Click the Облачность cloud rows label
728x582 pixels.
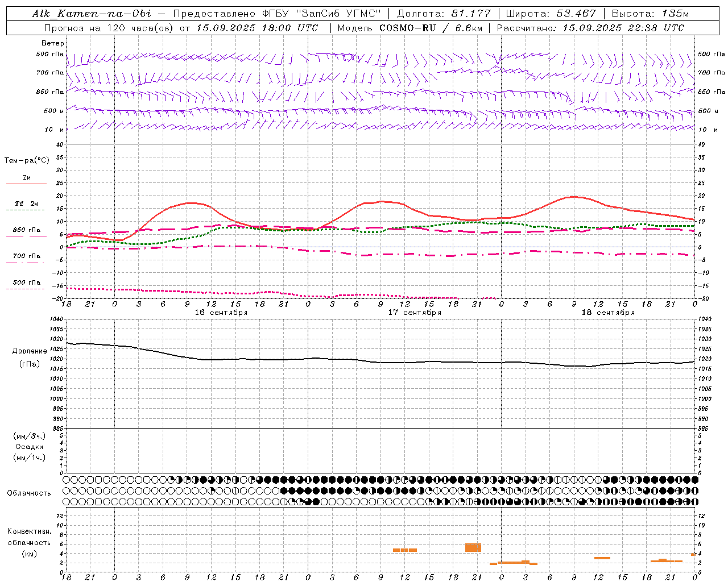tap(29, 493)
